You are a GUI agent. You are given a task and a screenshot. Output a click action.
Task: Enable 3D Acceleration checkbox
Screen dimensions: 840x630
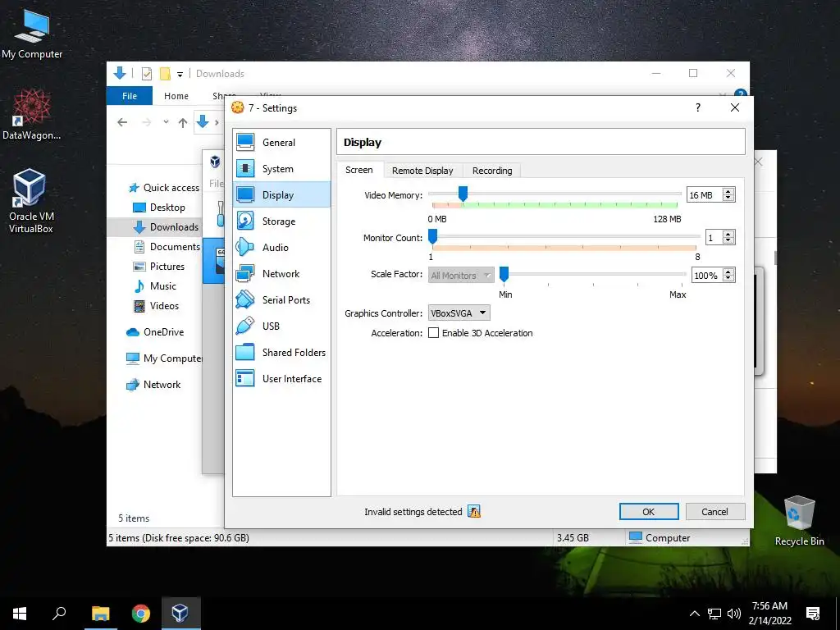click(433, 333)
